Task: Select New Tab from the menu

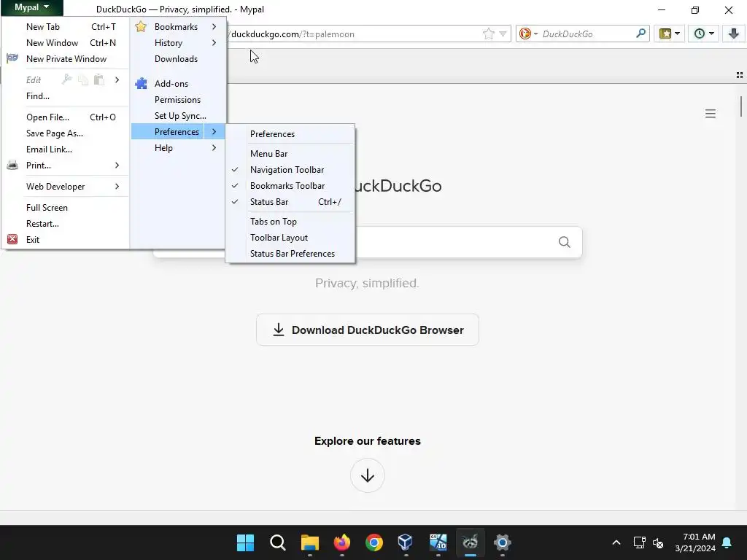Action: [65, 27]
